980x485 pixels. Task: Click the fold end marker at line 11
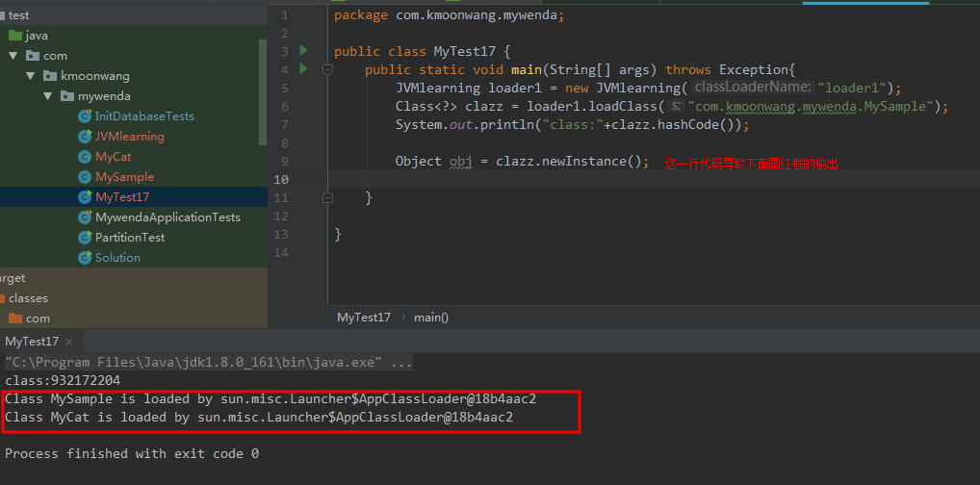coord(327,197)
